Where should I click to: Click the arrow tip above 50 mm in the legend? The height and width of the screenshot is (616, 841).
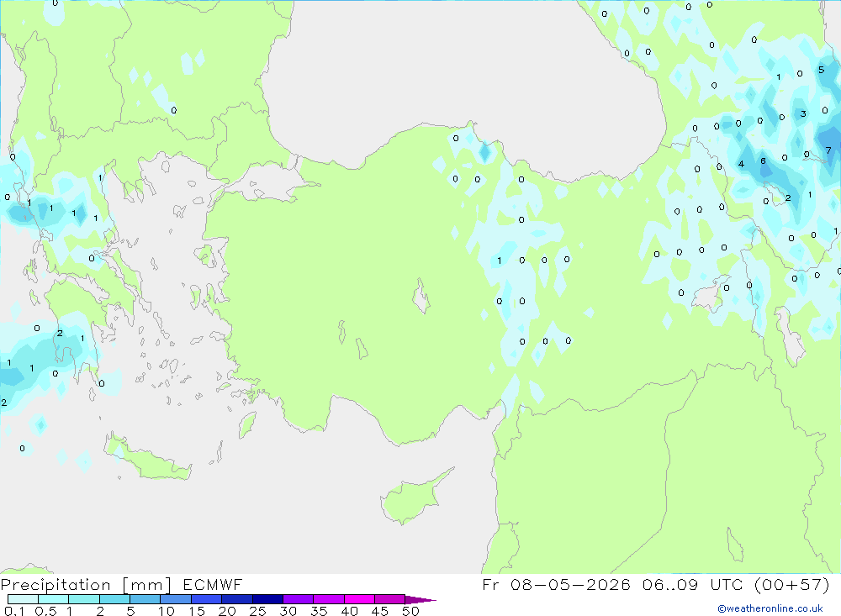tap(420, 599)
